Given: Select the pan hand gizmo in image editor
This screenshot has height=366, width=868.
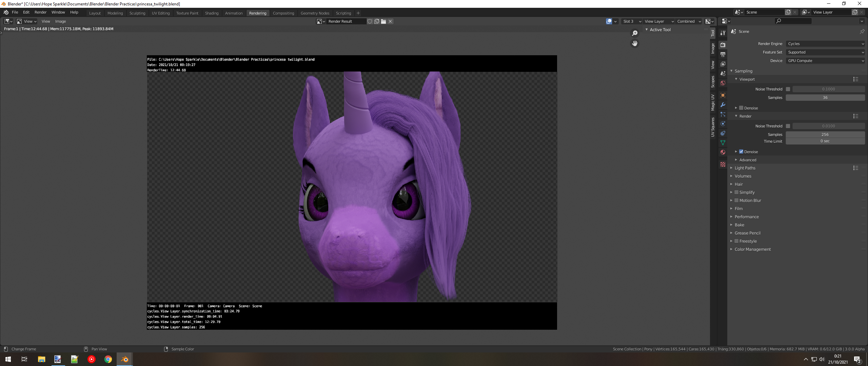Looking at the screenshot, I should coord(635,43).
